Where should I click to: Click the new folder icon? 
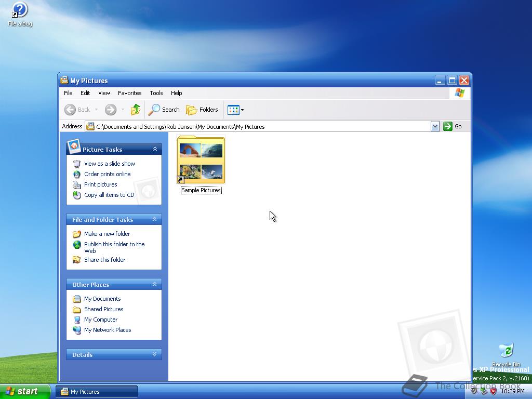[77, 234]
